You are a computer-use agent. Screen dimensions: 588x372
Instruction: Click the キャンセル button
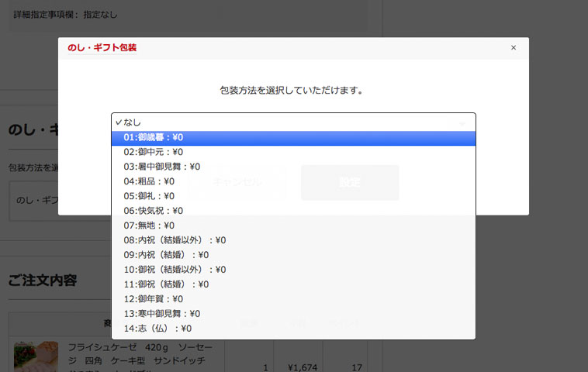coord(237,183)
